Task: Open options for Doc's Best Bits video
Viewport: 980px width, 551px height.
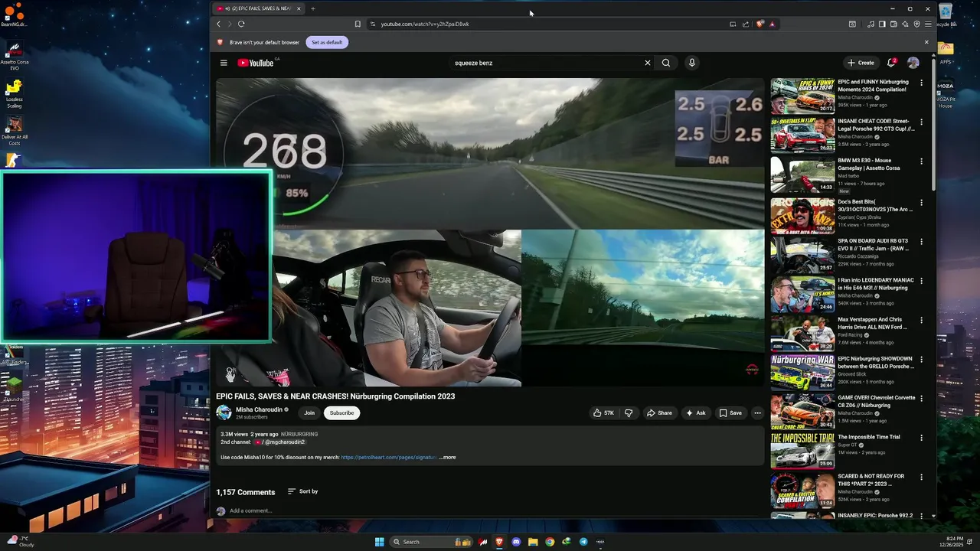Action: point(921,203)
